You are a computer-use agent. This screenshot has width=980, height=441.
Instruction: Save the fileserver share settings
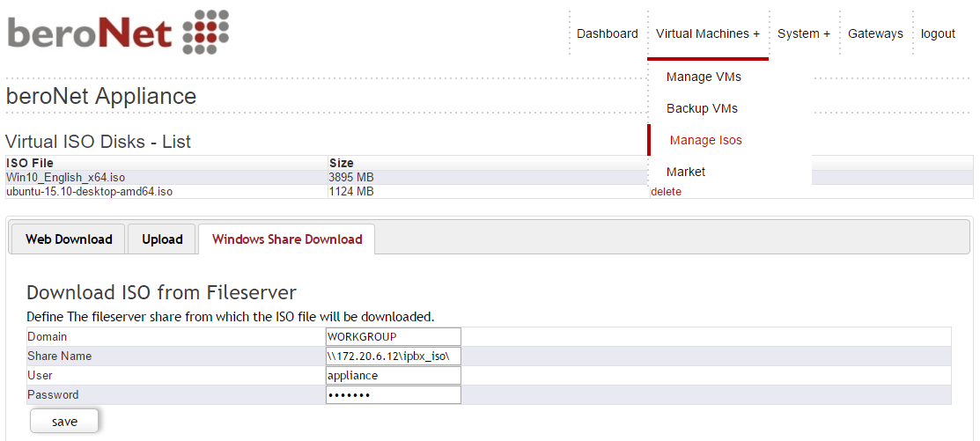point(64,421)
